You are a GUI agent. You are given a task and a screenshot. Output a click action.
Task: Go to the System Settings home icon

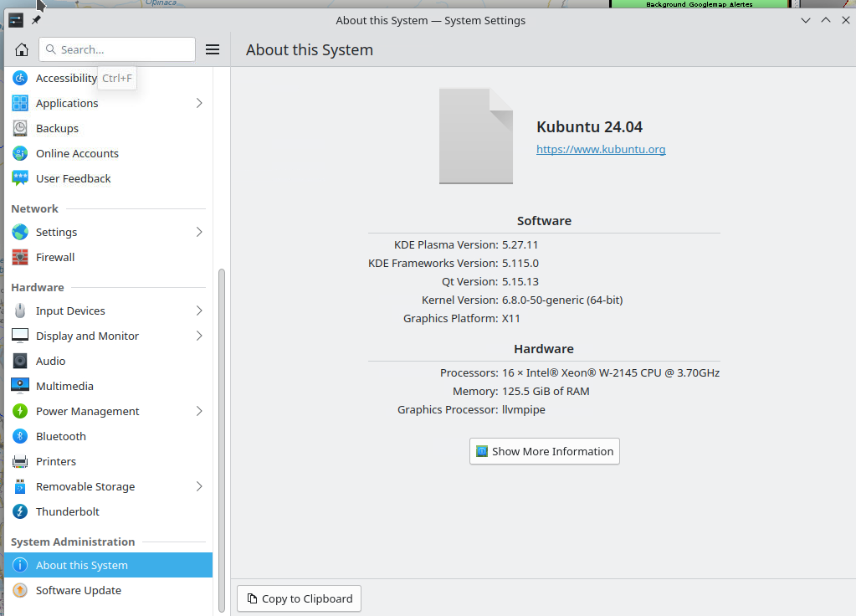(21, 49)
